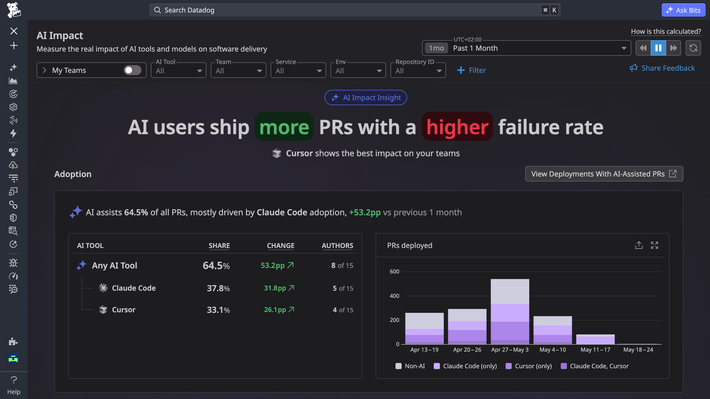Click the Cursor row in the AI tool table
The image size is (710, 399).
(215, 310)
